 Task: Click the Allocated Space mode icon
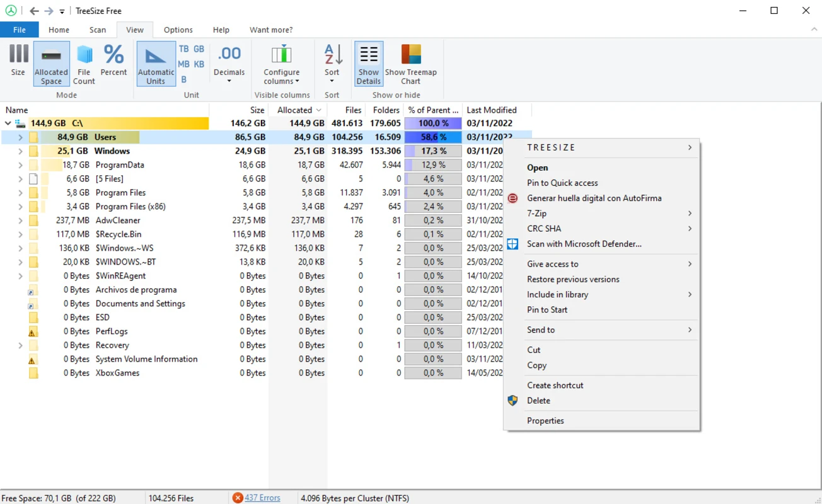click(x=50, y=62)
